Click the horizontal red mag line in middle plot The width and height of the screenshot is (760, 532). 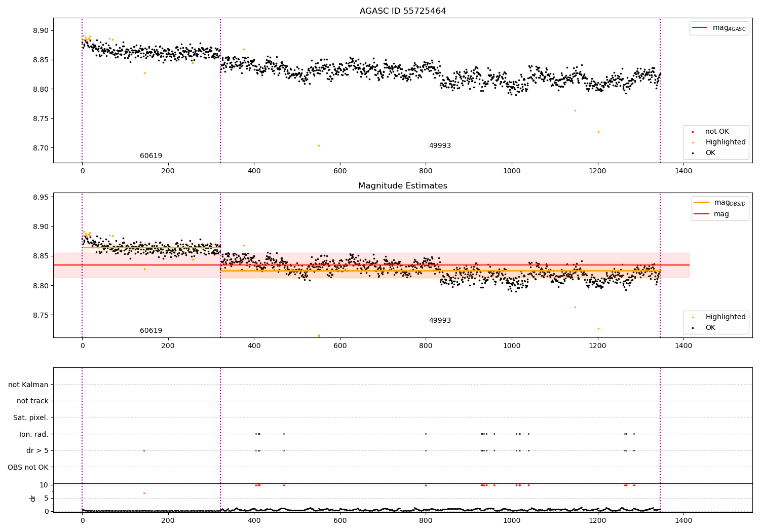(371, 265)
